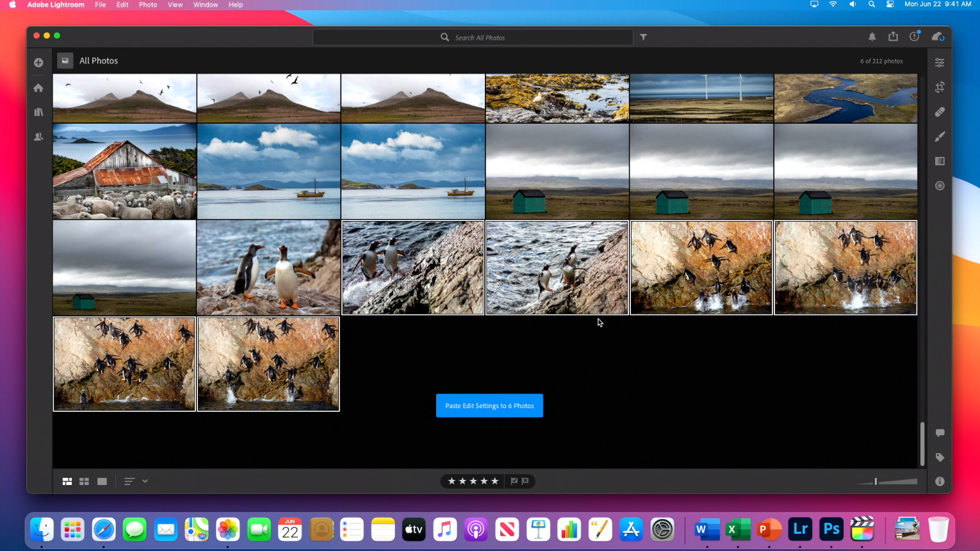This screenshot has width=980, height=551.
Task: Open the View menu
Action: tap(175, 4)
